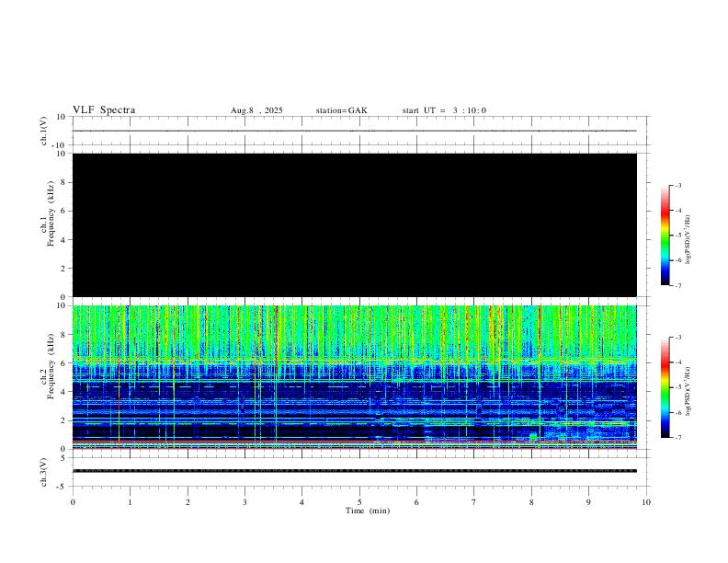
Task: Click the "-4" label on lower color bar
Action: pyautogui.click(x=677, y=362)
